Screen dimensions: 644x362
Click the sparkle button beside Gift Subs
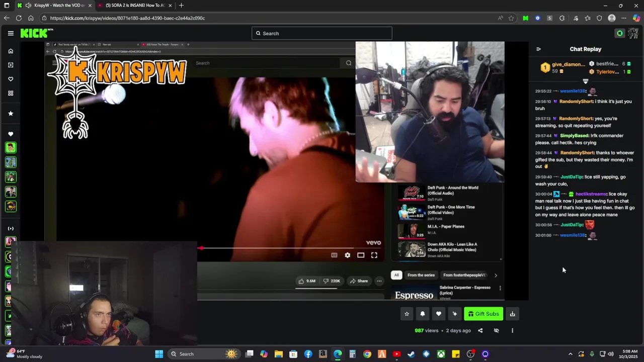coord(455,314)
